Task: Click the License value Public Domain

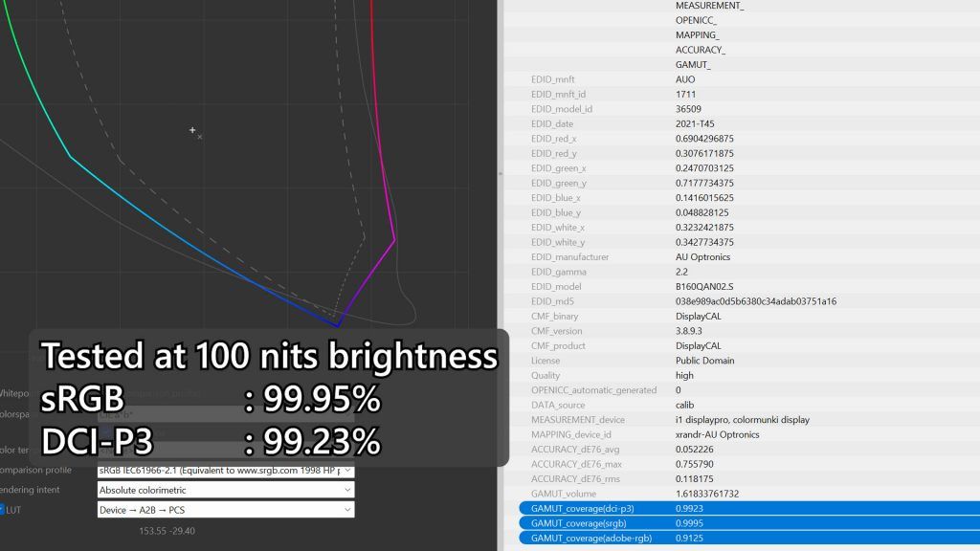Action: click(x=704, y=361)
